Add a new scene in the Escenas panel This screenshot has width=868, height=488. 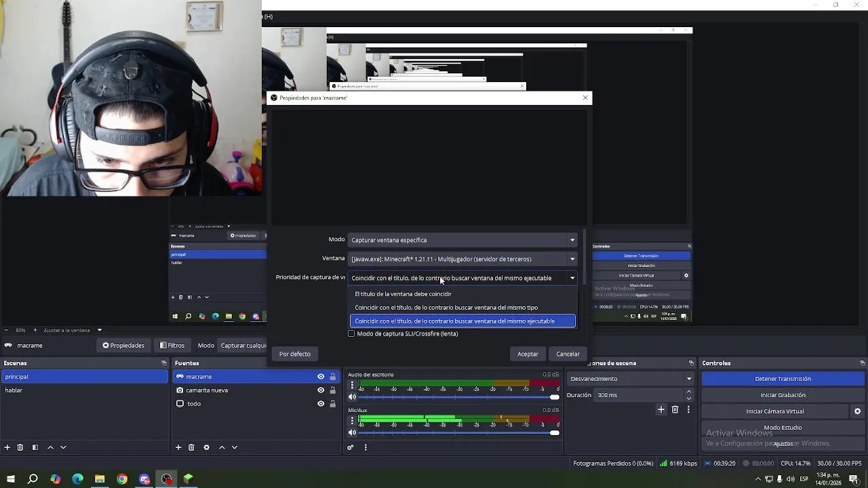point(7,447)
